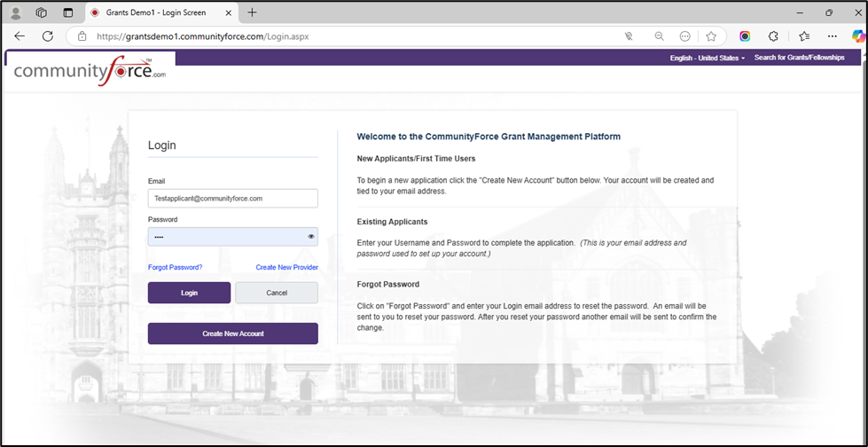The width and height of the screenshot is (868, 447).
Task: Click the purple Login button
Action: coord(190,293)
